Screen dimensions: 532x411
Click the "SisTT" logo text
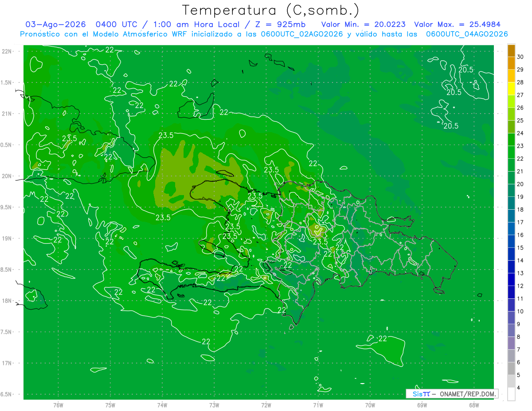pos(421,394)
